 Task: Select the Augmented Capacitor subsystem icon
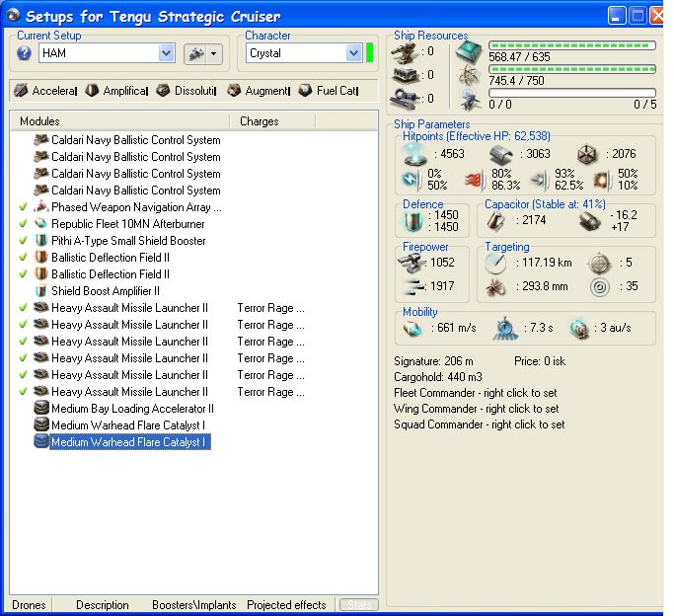(234, 90)
